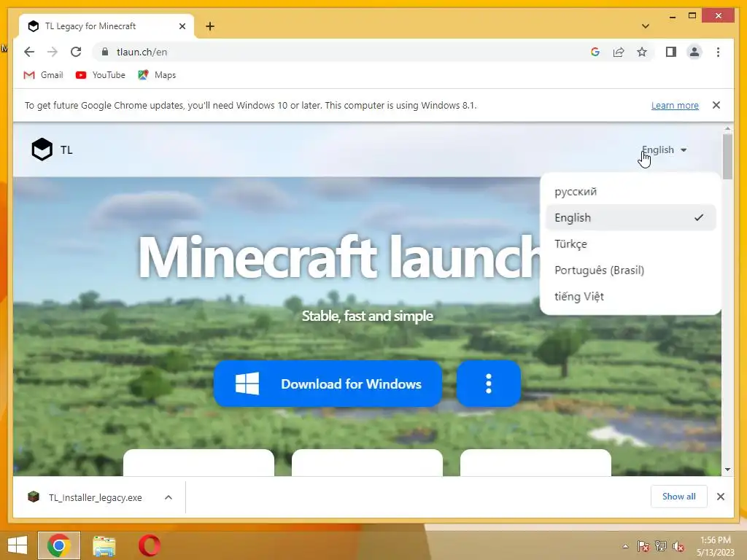
Task: Open the Chrome profile avatar
Action: [x=694, y=52]
